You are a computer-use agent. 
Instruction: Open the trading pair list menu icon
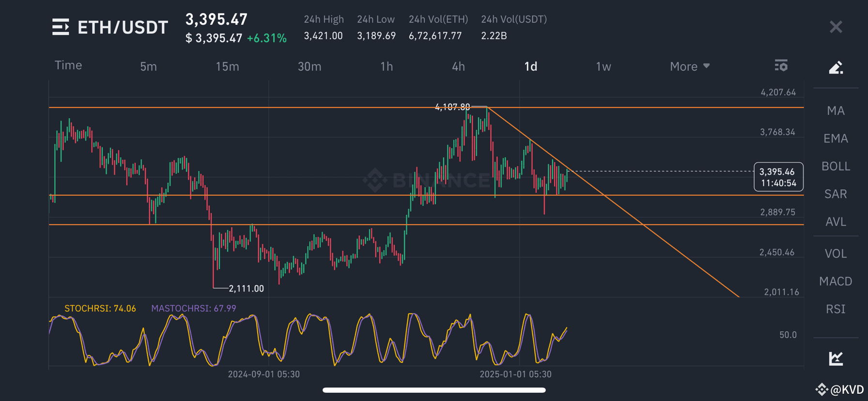(x=61, y=27)
